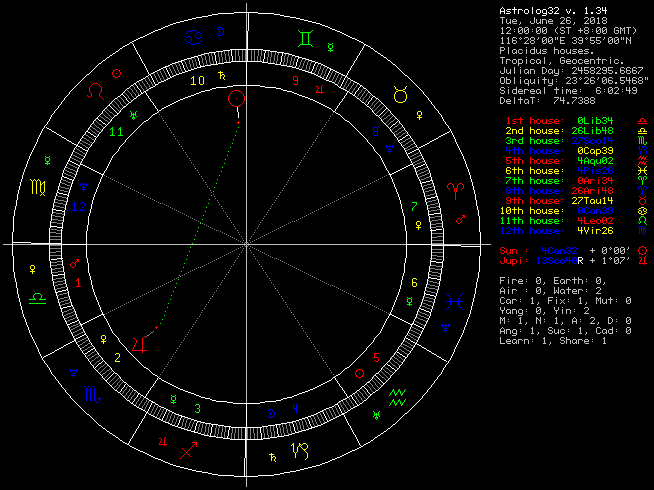Click the red Sagittarius sign glyph

click(x=187, y=449)
